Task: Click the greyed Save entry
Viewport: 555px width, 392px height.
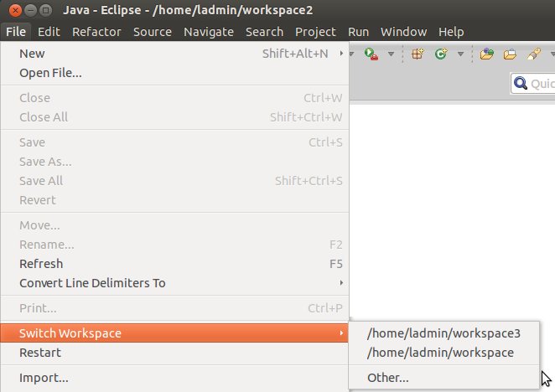Action: coord(174,142)
